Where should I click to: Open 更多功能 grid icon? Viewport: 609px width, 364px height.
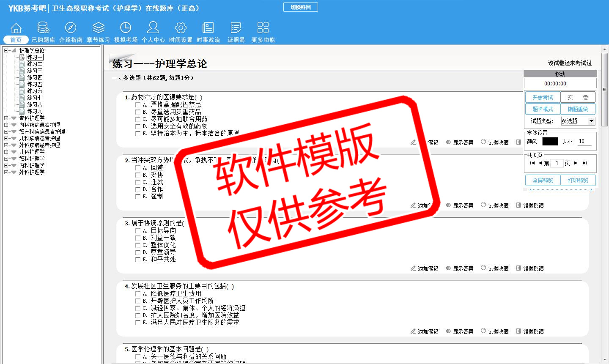click(263, 28)
